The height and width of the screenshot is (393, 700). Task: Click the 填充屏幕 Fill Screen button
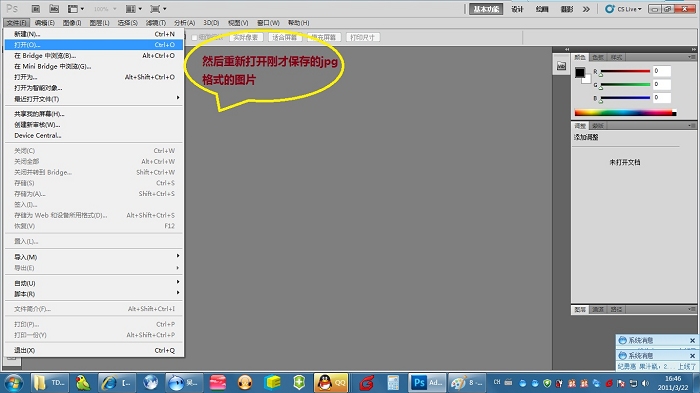tap(324, 37)
